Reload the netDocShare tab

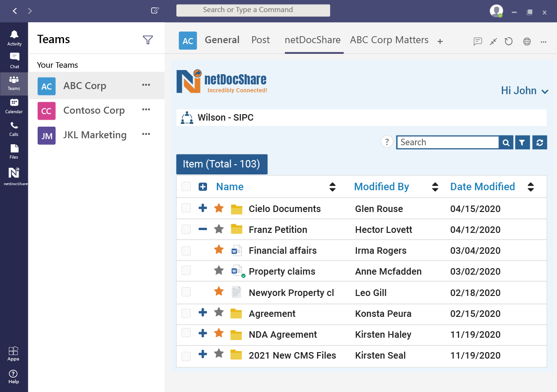(x=509, y=41)
